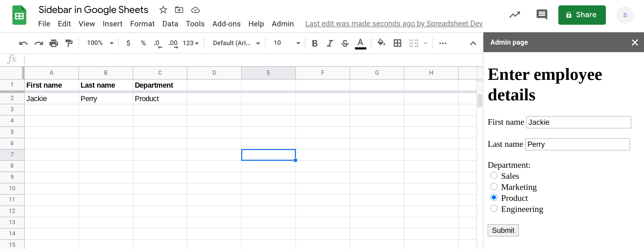Select the First name header cell

coord(52,85)
